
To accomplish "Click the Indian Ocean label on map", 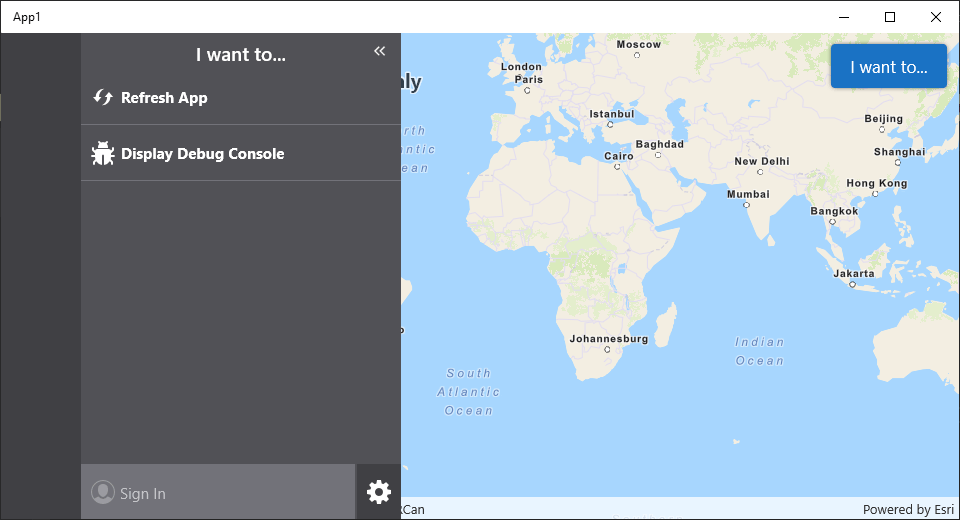I will point(760,351).
